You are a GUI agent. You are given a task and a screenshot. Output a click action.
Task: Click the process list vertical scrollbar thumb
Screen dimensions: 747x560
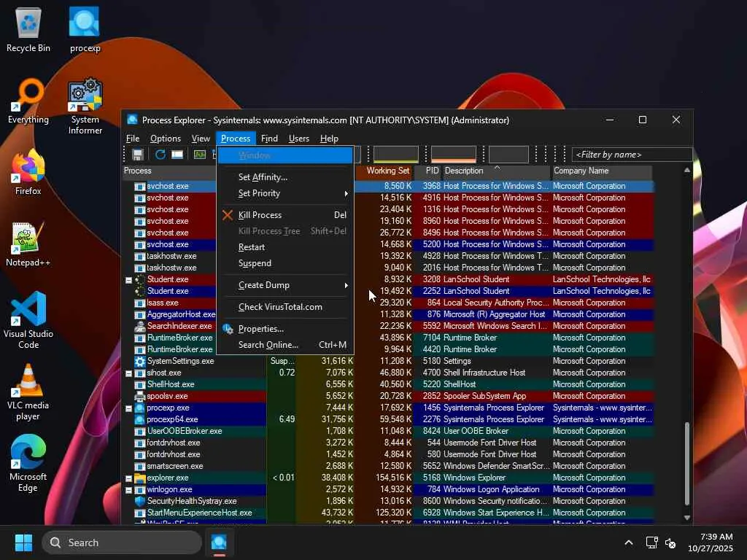click(687, 463)
